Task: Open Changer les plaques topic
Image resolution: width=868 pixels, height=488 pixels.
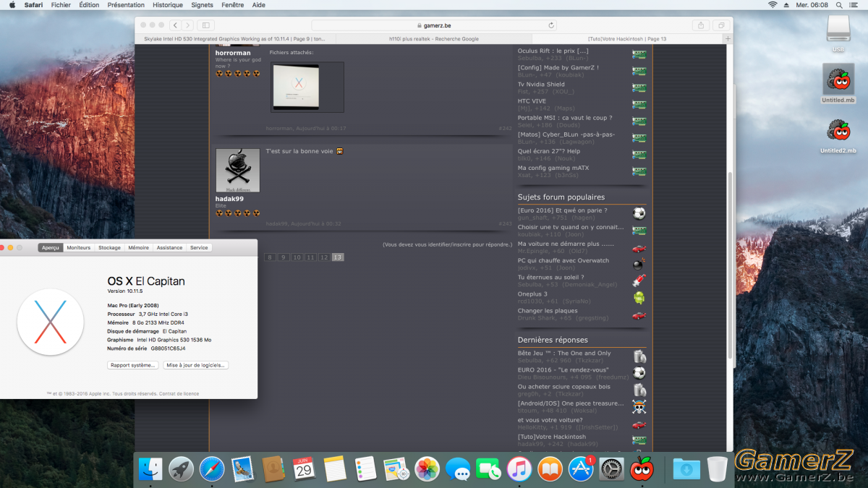Action: coord(548,311)
